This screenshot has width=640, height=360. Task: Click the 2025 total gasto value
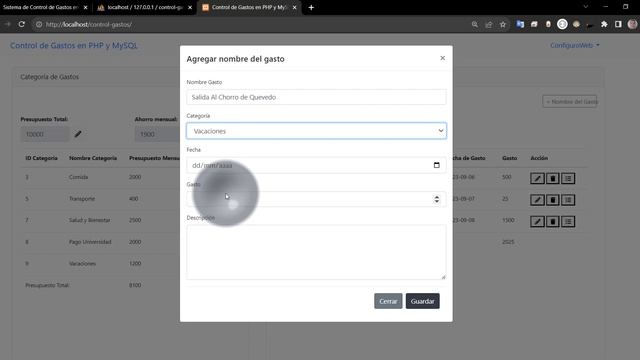508,242
